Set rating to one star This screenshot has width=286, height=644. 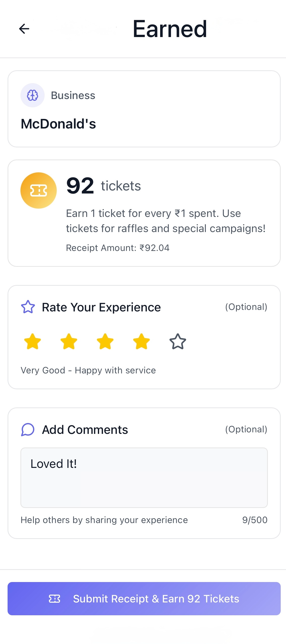pyautogui.click(x=33, y=342)
